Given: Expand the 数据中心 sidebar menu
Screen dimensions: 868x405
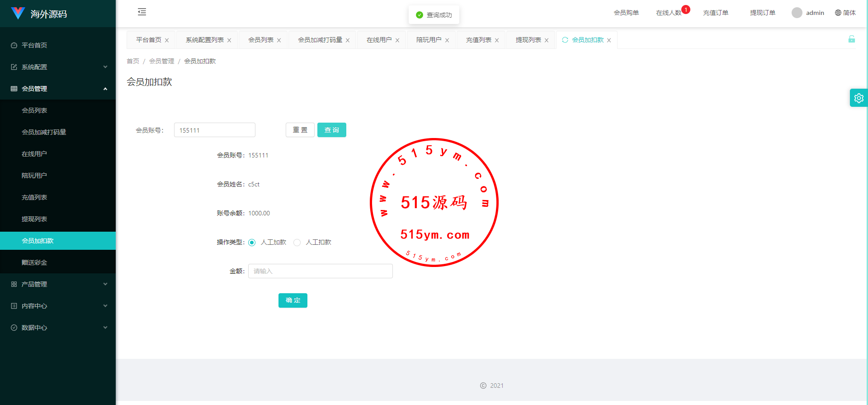Looking at the screenshot, I should point(58,328).
